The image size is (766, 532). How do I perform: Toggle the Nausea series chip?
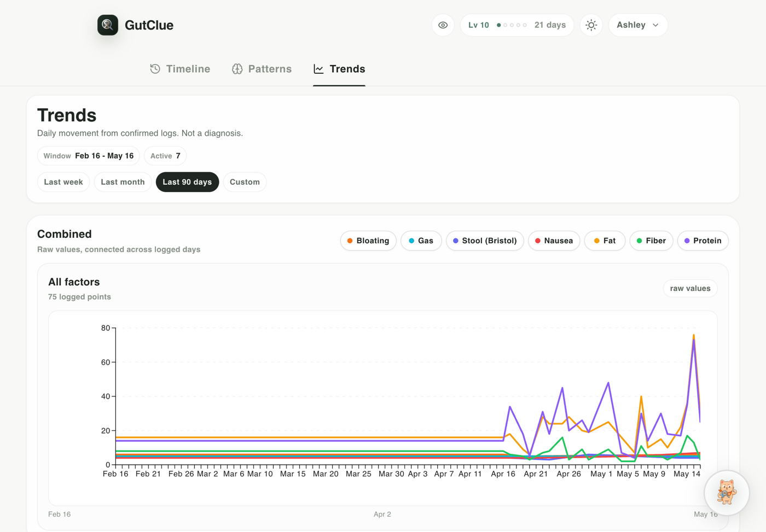pos(554,241)
